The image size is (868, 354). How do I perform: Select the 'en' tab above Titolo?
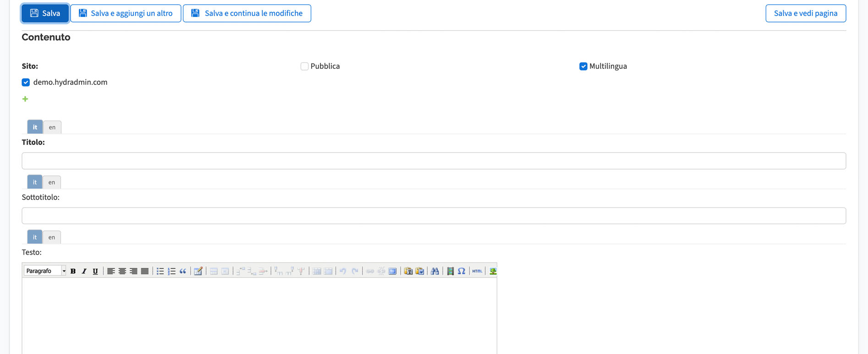click(52, 127)
